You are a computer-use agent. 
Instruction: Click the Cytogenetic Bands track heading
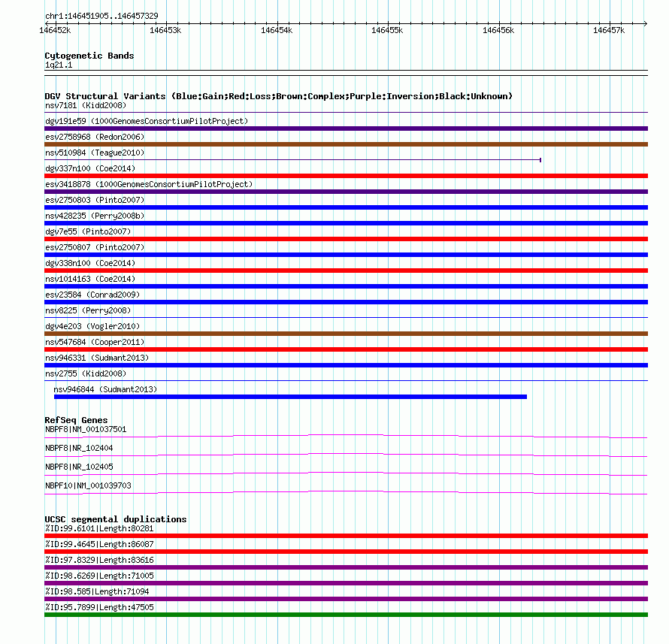coord(89,56)
